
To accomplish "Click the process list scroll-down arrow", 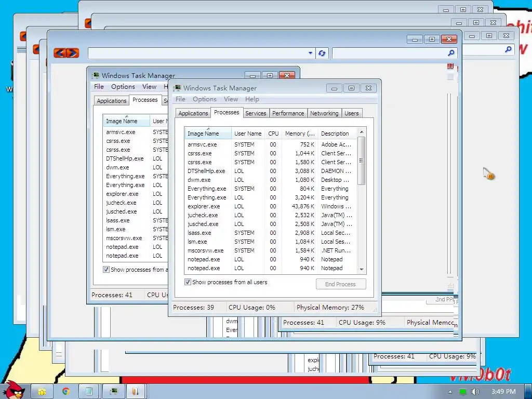I will tap(362, 270).
